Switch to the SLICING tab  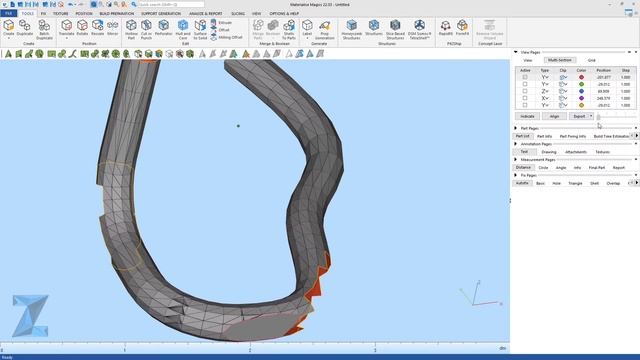point(238,13)
